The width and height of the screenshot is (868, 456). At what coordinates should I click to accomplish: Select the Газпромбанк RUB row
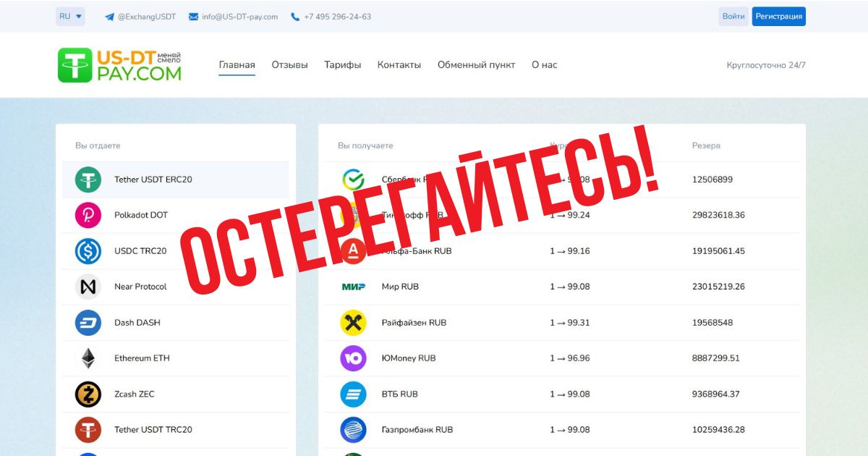coord(562,430)
